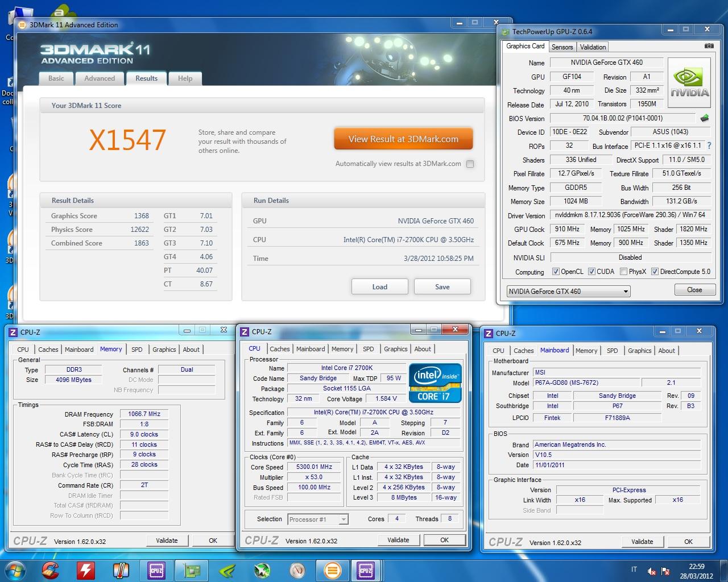Click the Load button in 3DMark
This screenshot has width=728, height=582.
pos(380,287)
